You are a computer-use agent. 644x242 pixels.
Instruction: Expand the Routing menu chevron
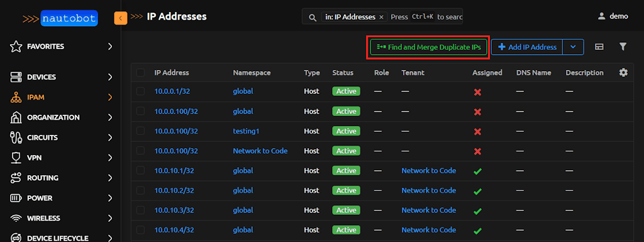(x=109, y=178)
